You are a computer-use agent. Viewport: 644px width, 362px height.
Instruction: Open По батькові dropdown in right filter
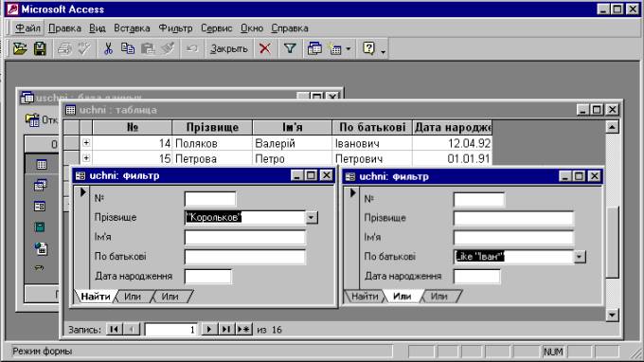click(580, 257)
